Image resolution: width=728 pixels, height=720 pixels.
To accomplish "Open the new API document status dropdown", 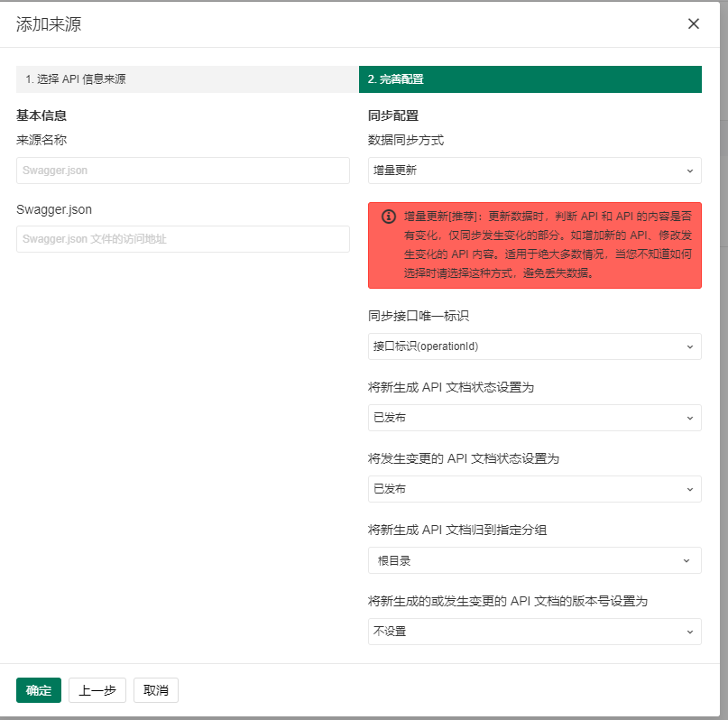I will pyautogui.click(x=534, y=418).
